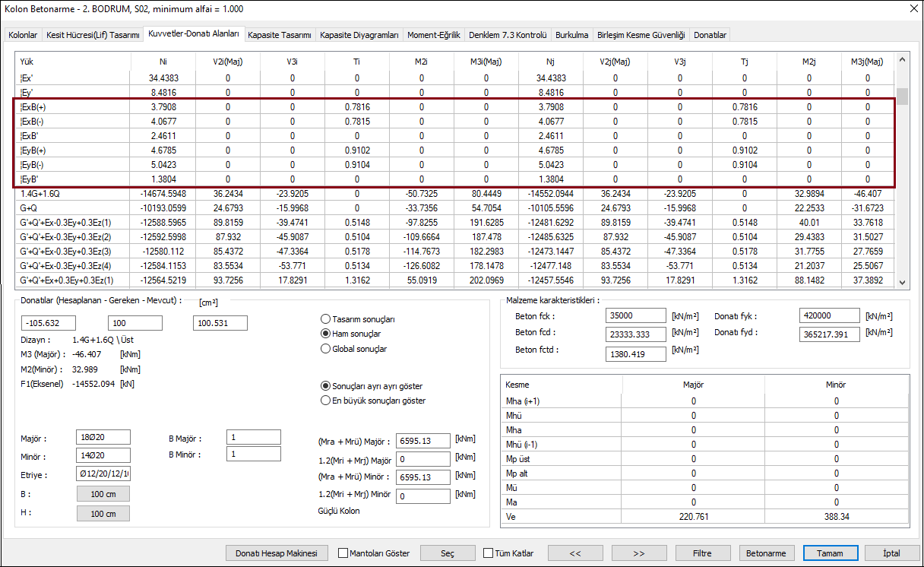This screenshot has height=567, width=924.
Task: Switch to Kapasite Diyagramları tab
Action: click(359, 35)
